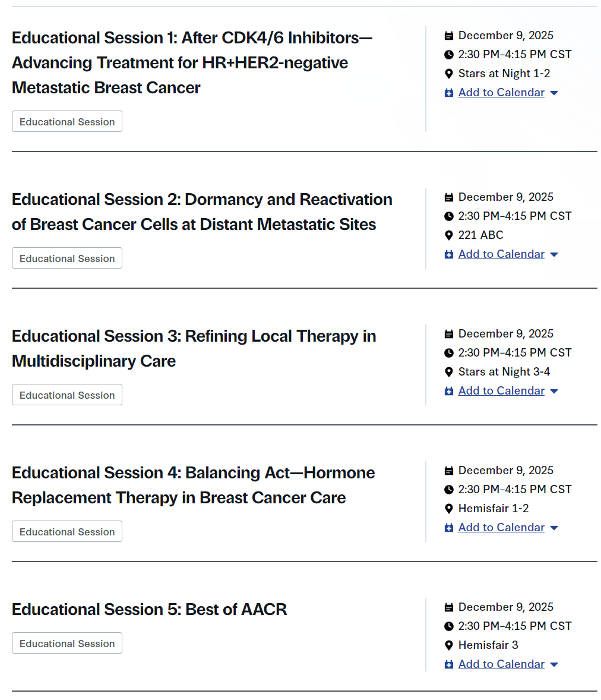
Task: Open Add to Calendar link for Session 5
Action: click(x=501, y=664)
